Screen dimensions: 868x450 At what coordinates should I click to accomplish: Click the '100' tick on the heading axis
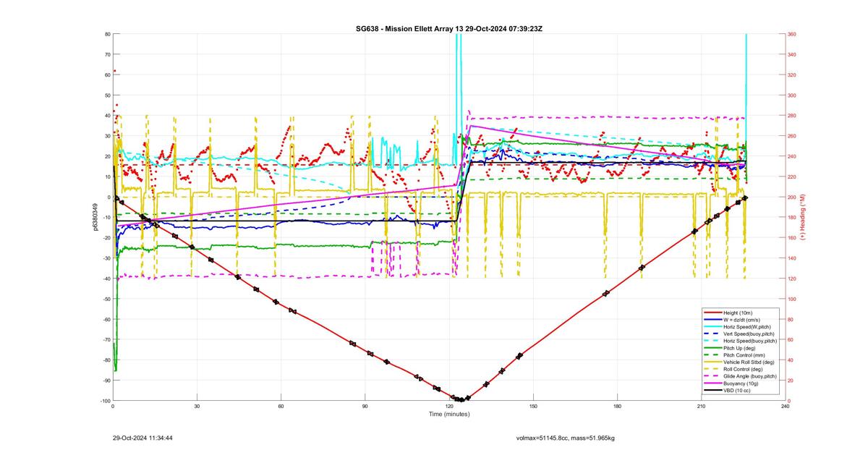(792, 299)
